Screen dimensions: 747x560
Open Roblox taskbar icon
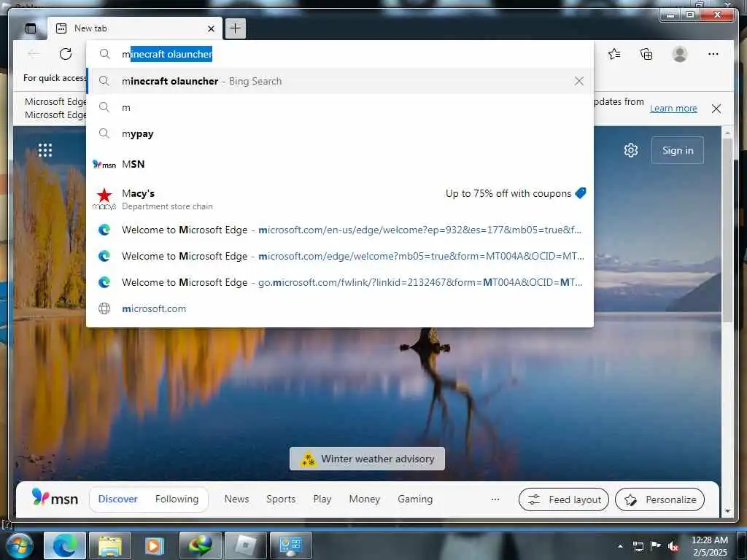[245, 545]
